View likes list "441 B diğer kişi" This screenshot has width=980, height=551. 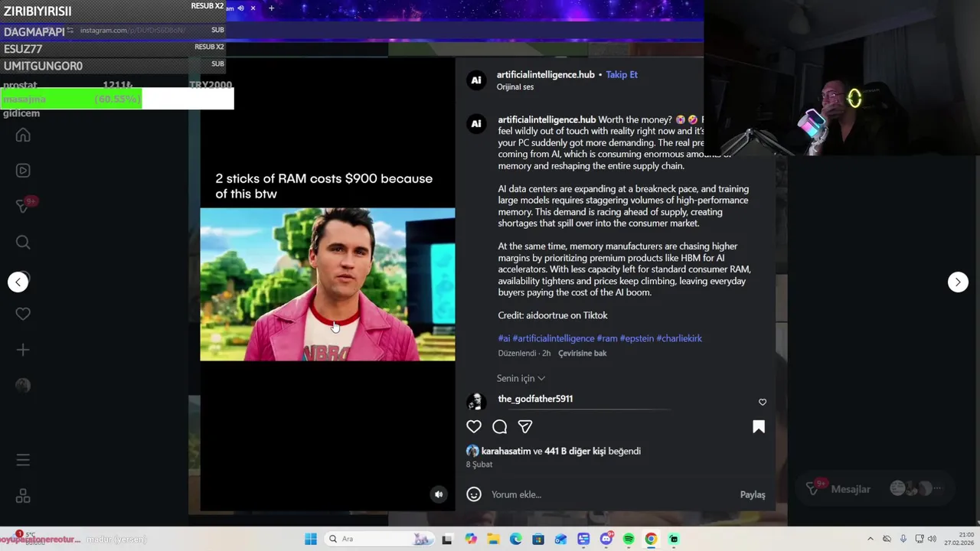coord(575,451)
